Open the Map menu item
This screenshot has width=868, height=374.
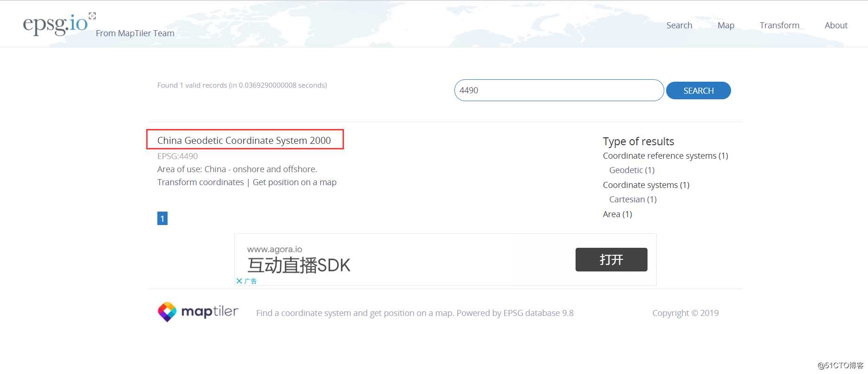coord(726,26)
